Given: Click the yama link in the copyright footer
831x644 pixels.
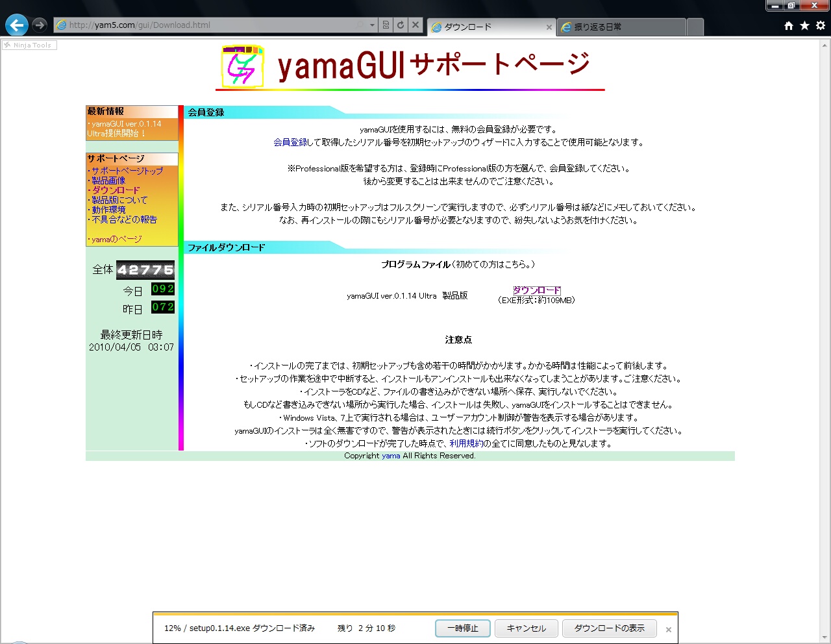Looking at the screenshot, I should pyautogui.click(x=391, y=456).
